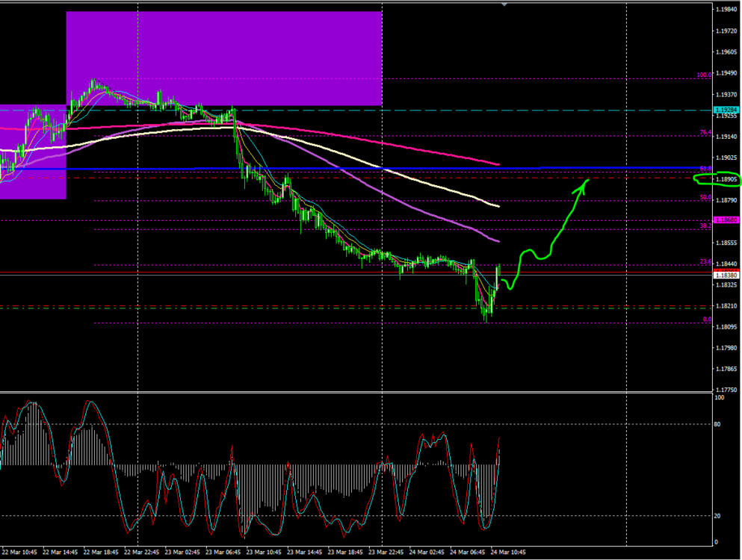Click the 1.18905 price scale label
The image size is (742, 560).
(x=726, y=179)
